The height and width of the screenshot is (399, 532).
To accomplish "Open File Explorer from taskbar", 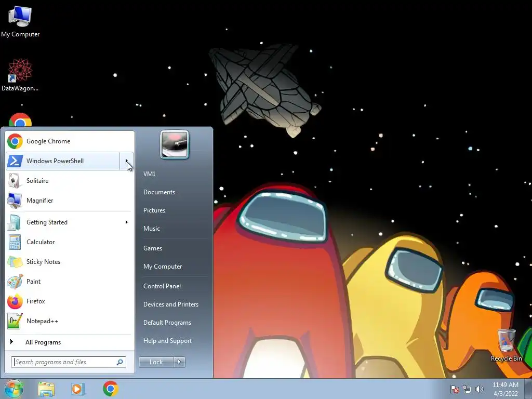I will [x=46, y=389].
